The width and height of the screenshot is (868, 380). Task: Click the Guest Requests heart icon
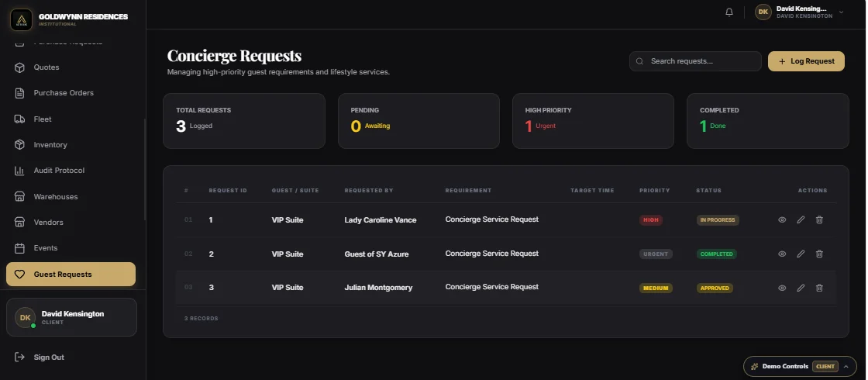point(19,275)
